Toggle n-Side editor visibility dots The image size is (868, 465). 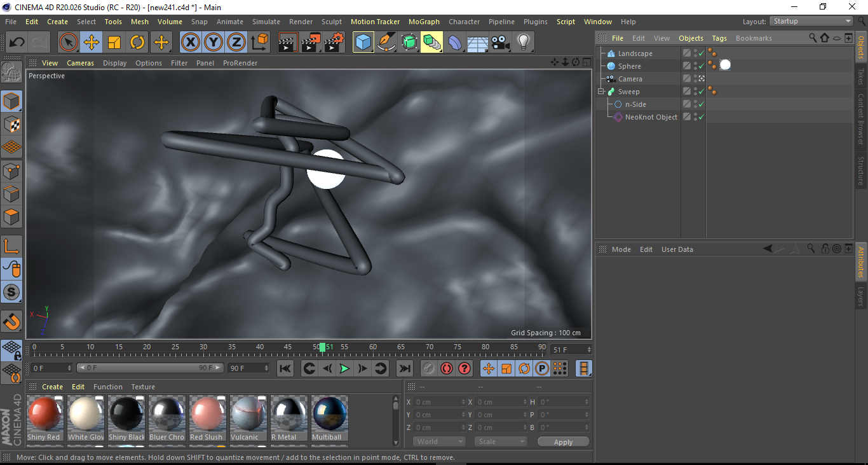695,104
